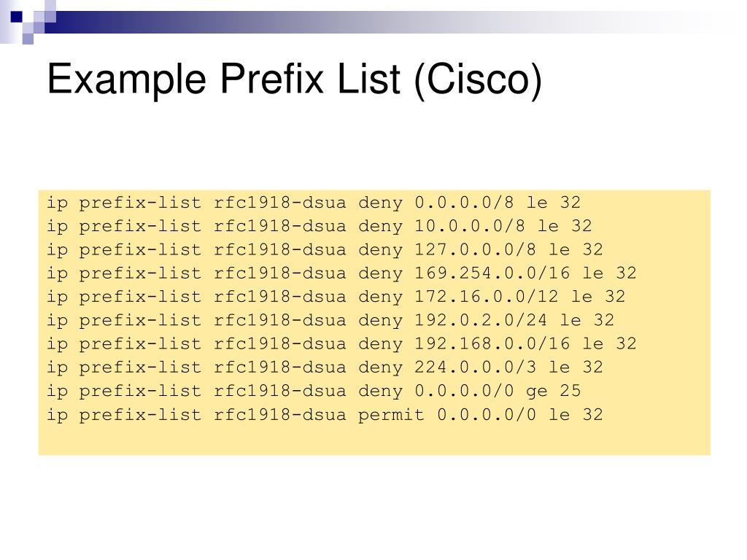The image size is (747, 560).
Task: Select the deny 0.0.0.0/8 le 32 line
Action: pos(314,203)
